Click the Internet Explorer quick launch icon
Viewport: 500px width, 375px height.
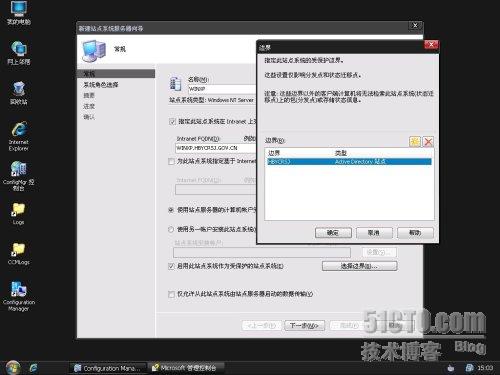pos(33,368)
